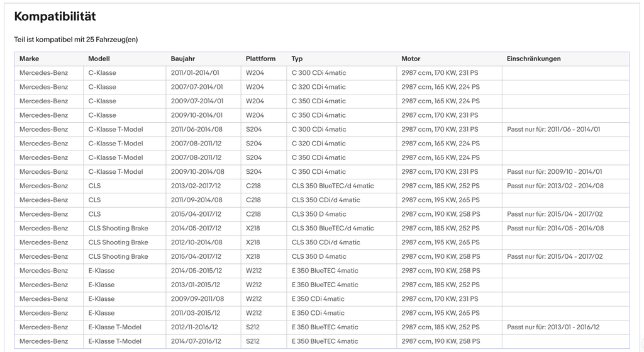The width and height of the screenshot is (644, 352).
Task: Click the Motor column header
Action: [411, 59]
